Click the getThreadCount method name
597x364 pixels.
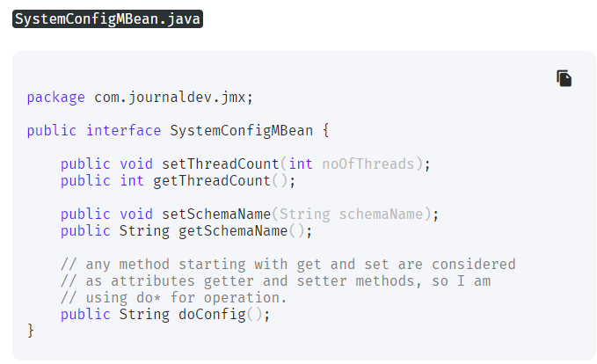[212, 181]
